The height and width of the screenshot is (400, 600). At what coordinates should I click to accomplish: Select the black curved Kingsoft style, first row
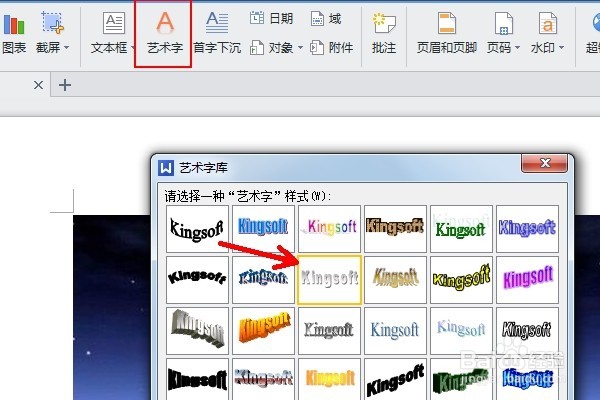coord(197,229)
